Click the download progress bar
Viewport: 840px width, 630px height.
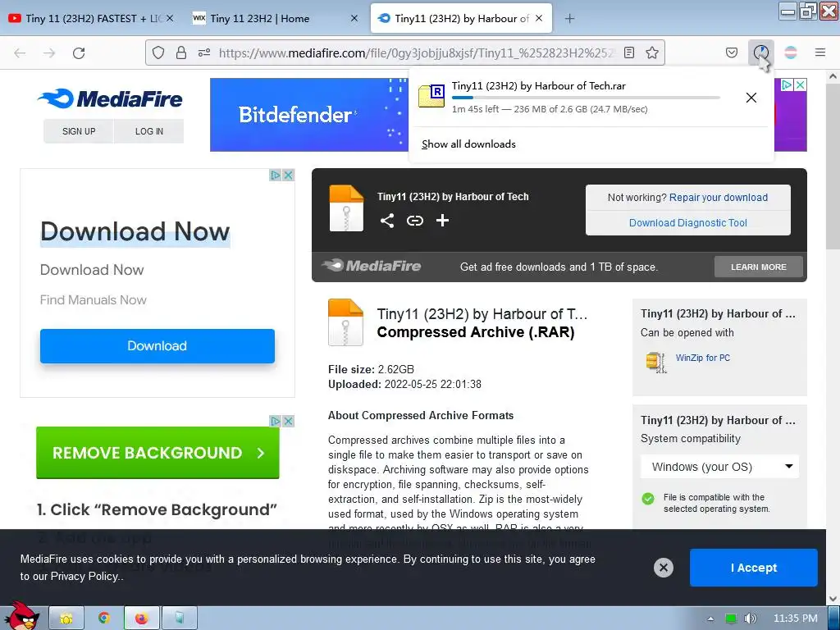click(x=586, y=98)
